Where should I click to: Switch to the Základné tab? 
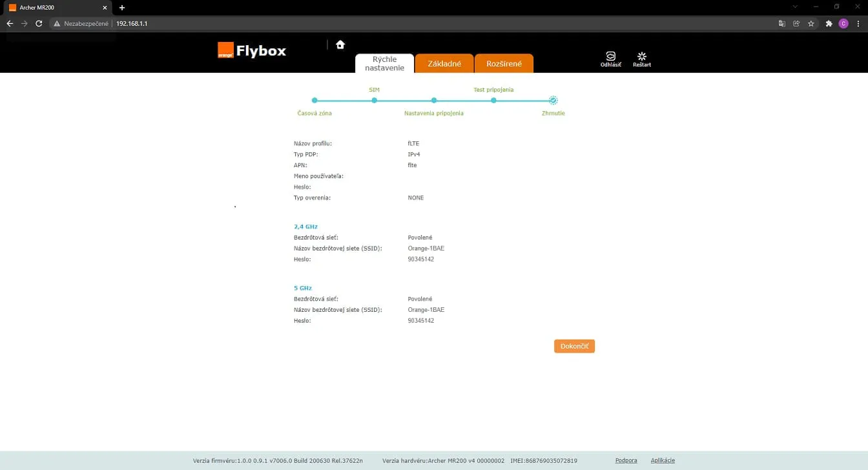[444, 63]
